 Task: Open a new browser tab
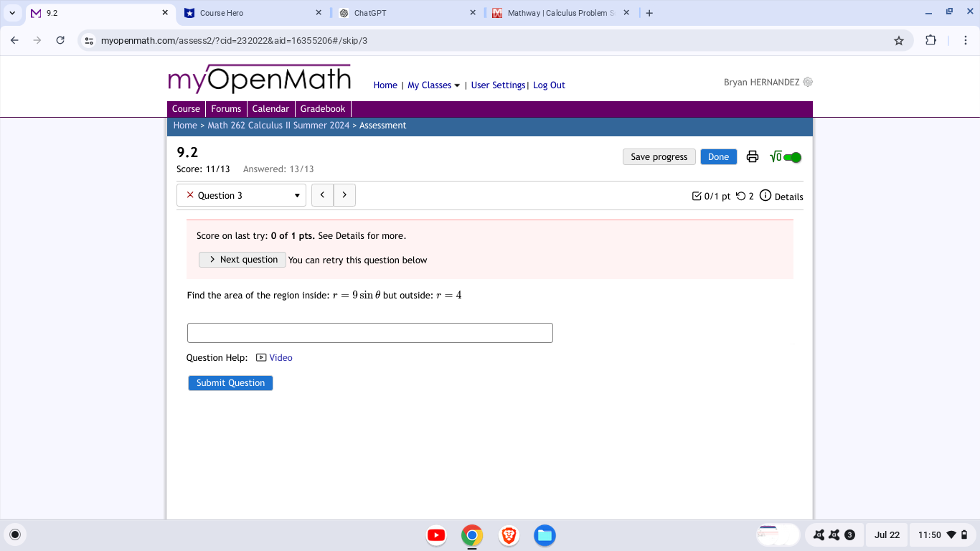click(x=649, y=13)
